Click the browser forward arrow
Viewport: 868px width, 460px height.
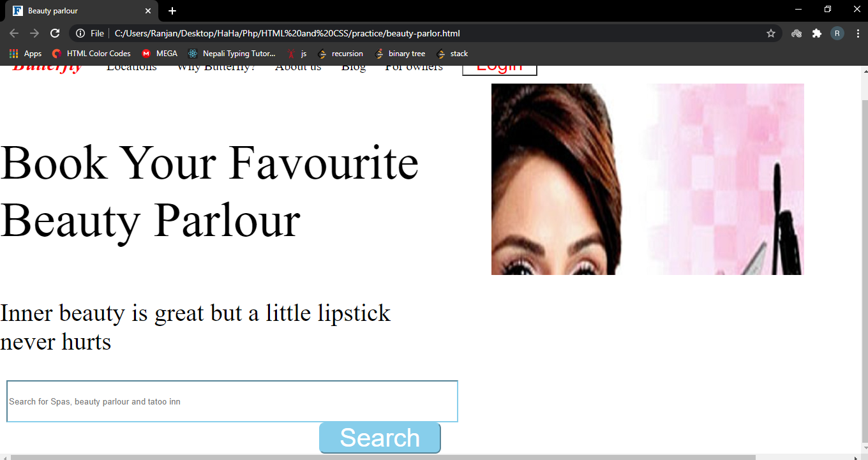[34, 33]
